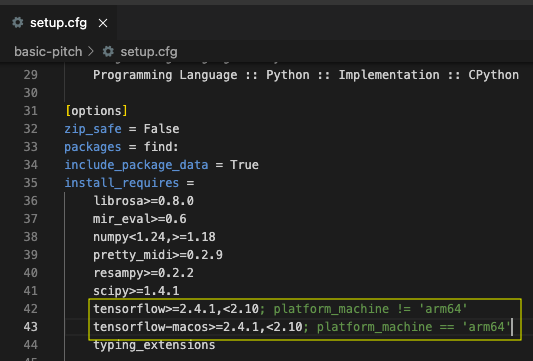Image resolution: width=533 pixels, height=361 pixels.
Task: Click platform_machine != 'arm64' marker
Action: [x=371, y=309]
